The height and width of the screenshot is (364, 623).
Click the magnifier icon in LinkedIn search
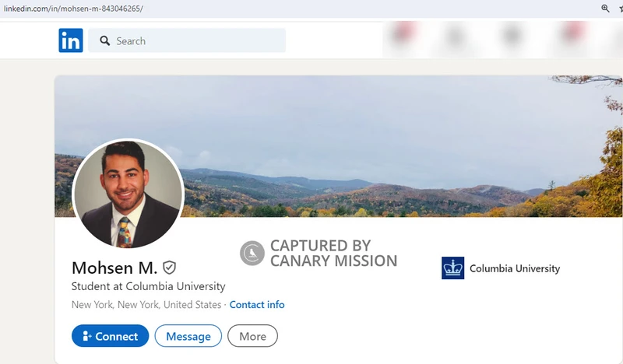tap(105, 40)
